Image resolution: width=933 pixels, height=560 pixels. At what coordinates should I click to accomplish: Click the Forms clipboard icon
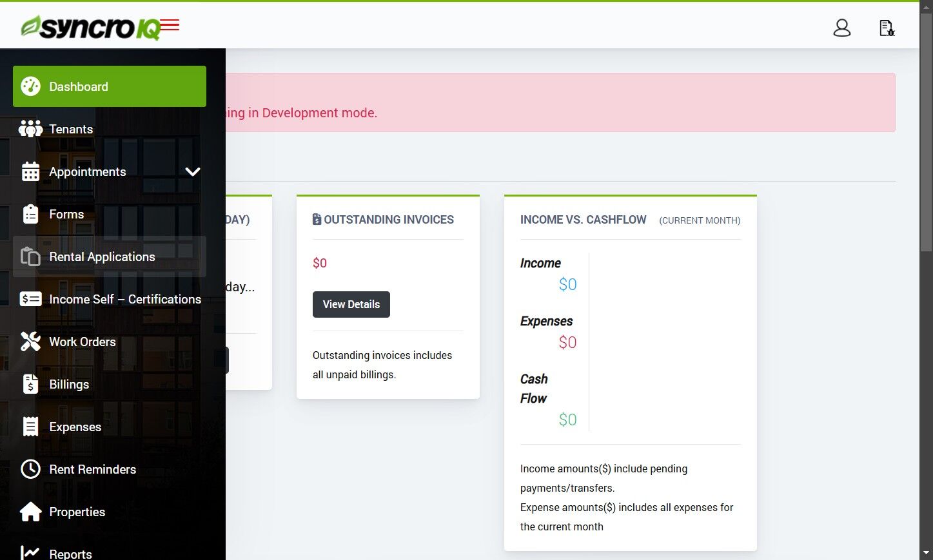coord(30,214)
